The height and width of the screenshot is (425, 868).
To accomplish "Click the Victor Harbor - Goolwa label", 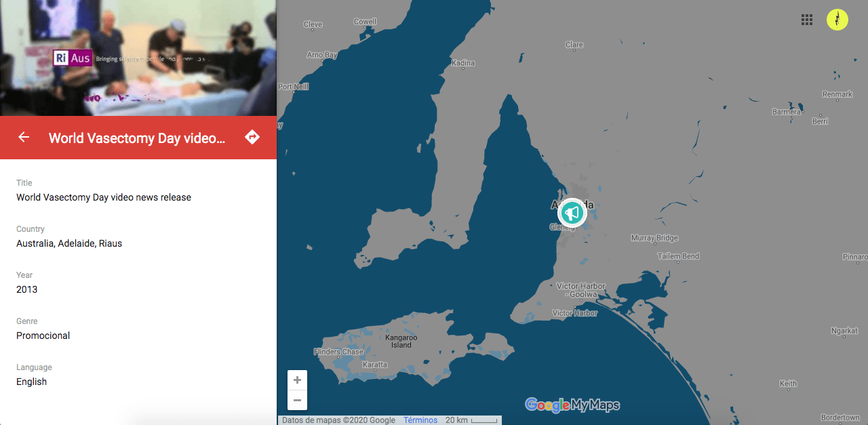I will coord(577,290).
